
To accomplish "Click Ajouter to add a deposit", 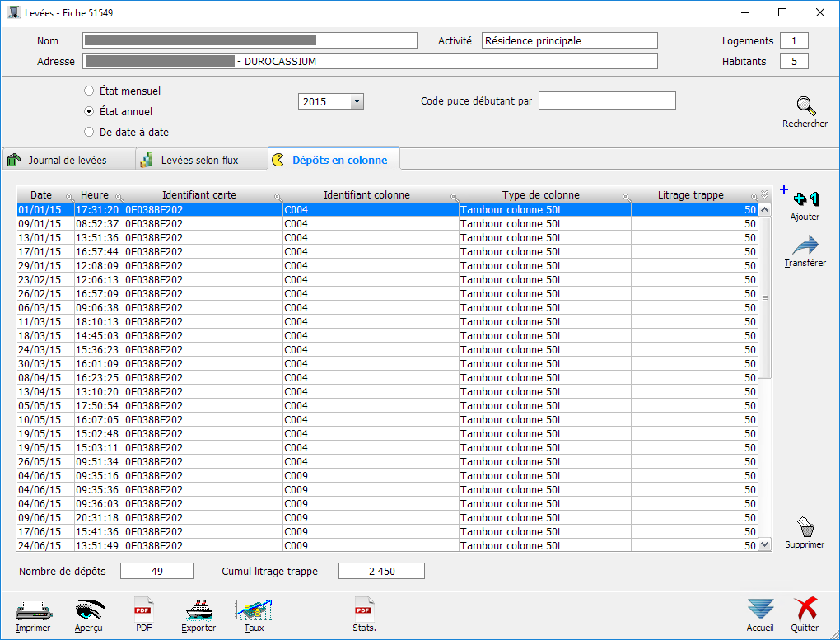I will (x=805, y=200).
